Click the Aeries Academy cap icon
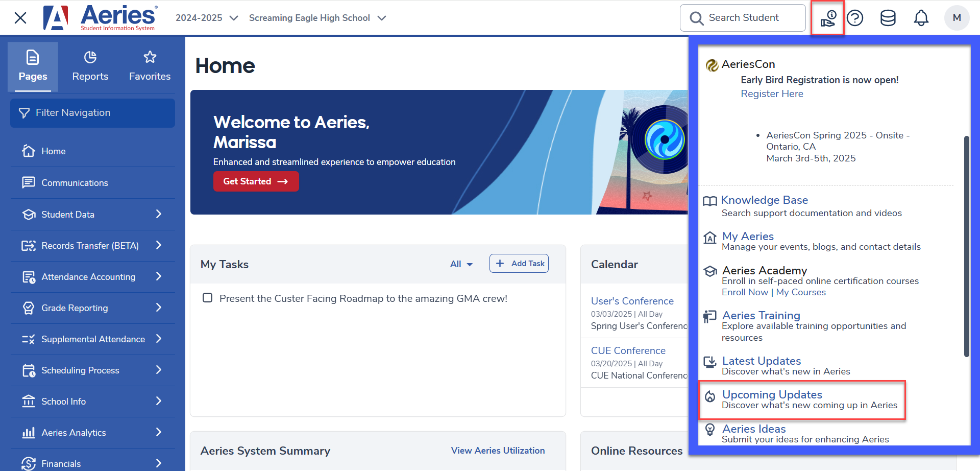980x471 pixels. 710,271
